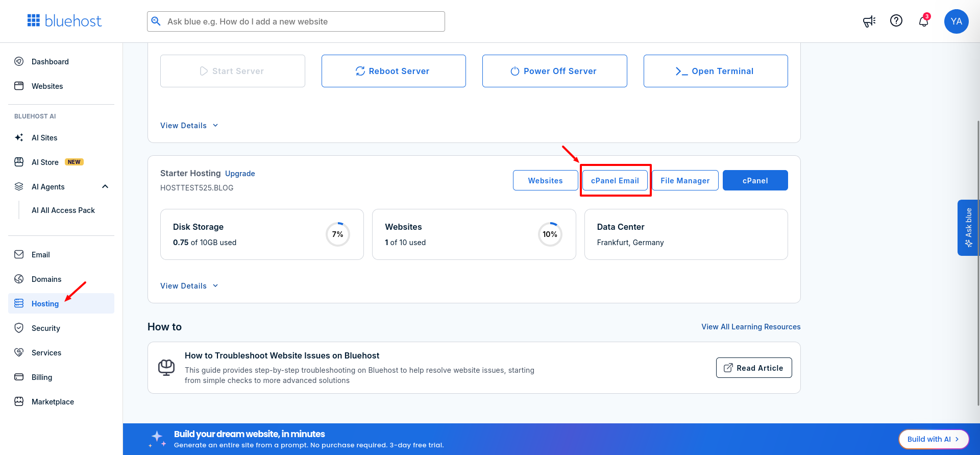Select the Hosting menu item
This screenshot has height=455, width=980.
pyautogui.click(x=61, y=303)
